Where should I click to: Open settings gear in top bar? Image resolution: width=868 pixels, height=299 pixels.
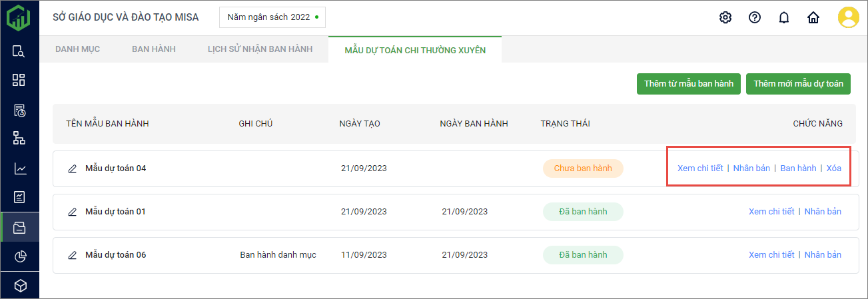click(x=725, y=17)
